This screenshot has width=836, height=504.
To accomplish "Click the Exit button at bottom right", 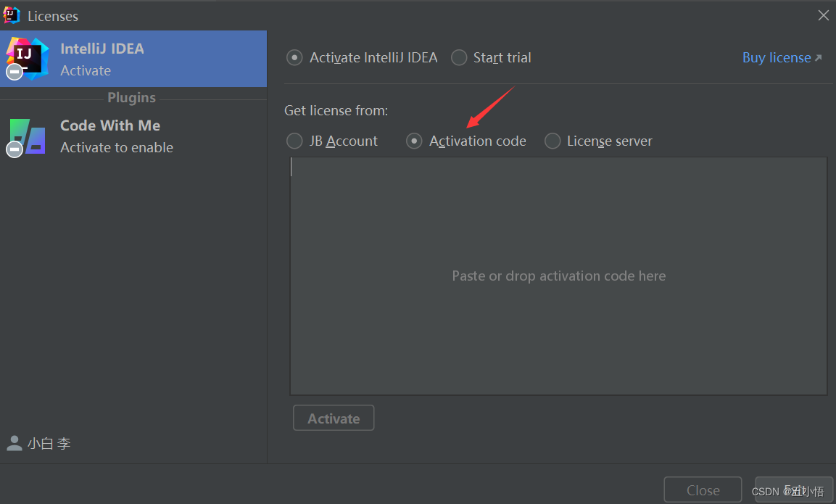I will pos(795,489).
